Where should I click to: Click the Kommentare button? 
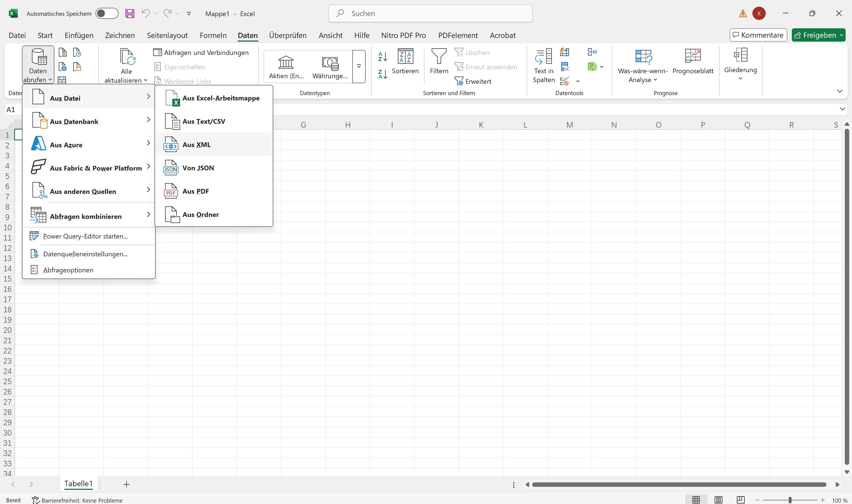(x=758, y=35)
